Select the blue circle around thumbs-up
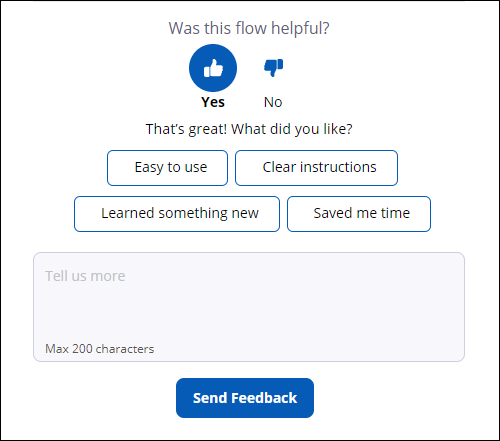 tap(213, 68)
